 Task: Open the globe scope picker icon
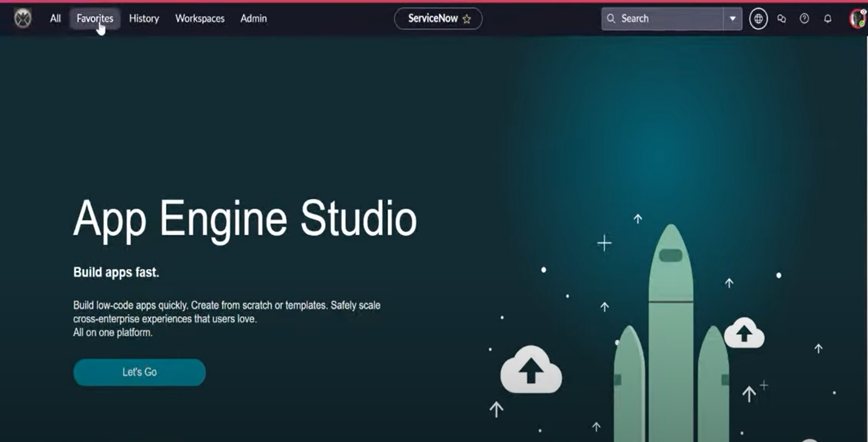click(x=758, y=19)
